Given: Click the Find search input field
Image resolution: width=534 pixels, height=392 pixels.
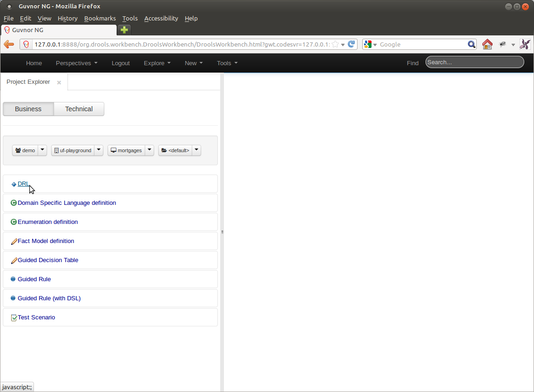Looking at the screenshot, I should pyautogui.click(x=474, y=62).
